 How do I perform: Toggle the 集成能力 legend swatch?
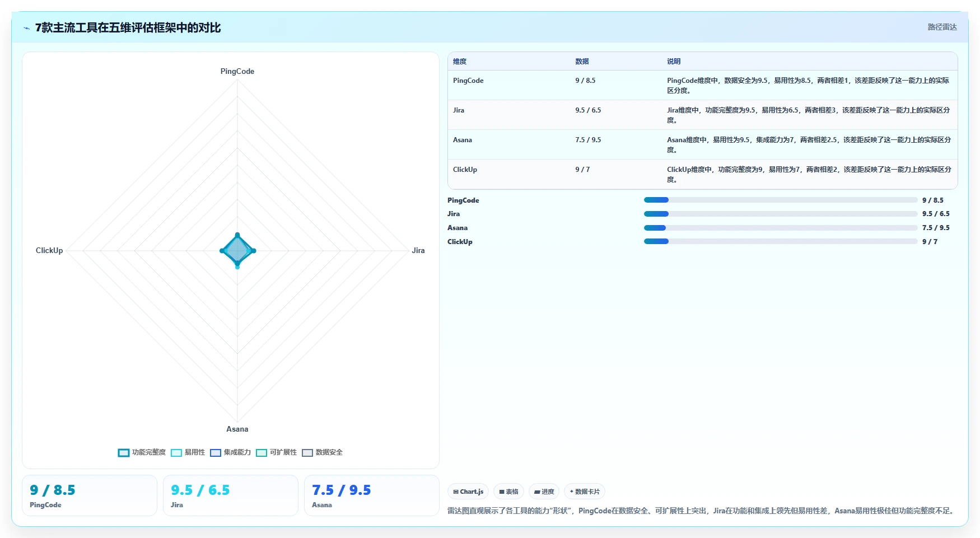pos(216,453)
